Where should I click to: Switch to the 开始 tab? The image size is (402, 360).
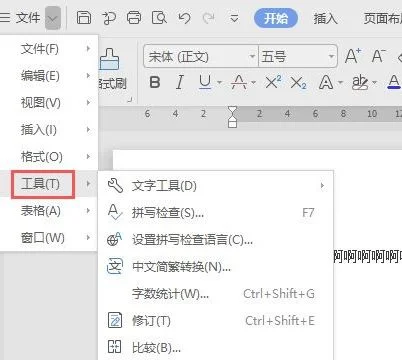276,18
